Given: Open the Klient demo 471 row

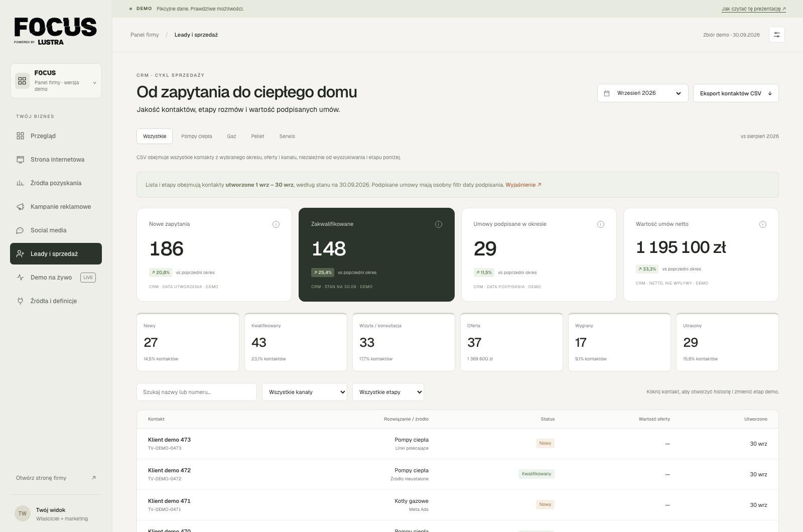Looking at the screenshot, I should (458, 505).
